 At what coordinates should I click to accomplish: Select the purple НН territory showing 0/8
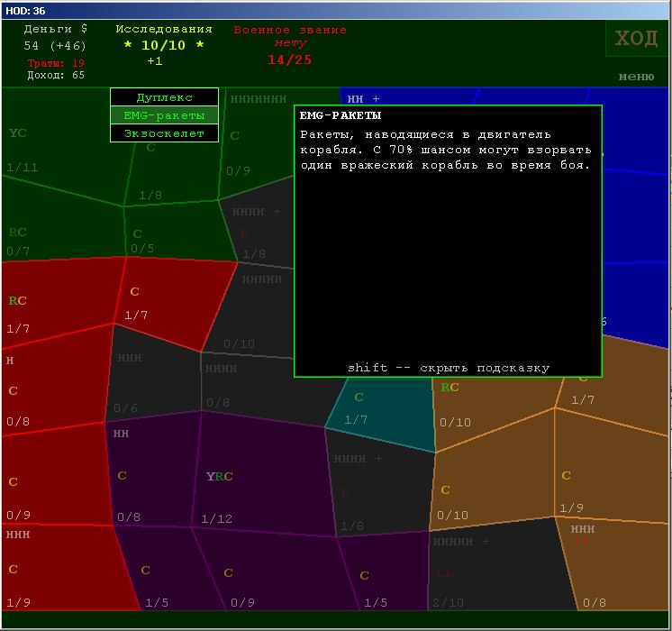pos(152,471)
